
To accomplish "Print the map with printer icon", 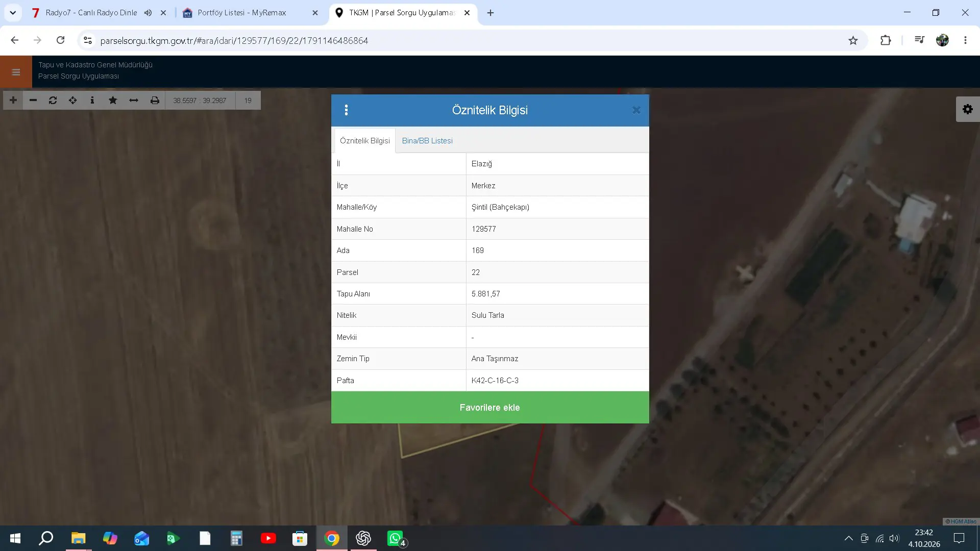I will coord(155,100).
